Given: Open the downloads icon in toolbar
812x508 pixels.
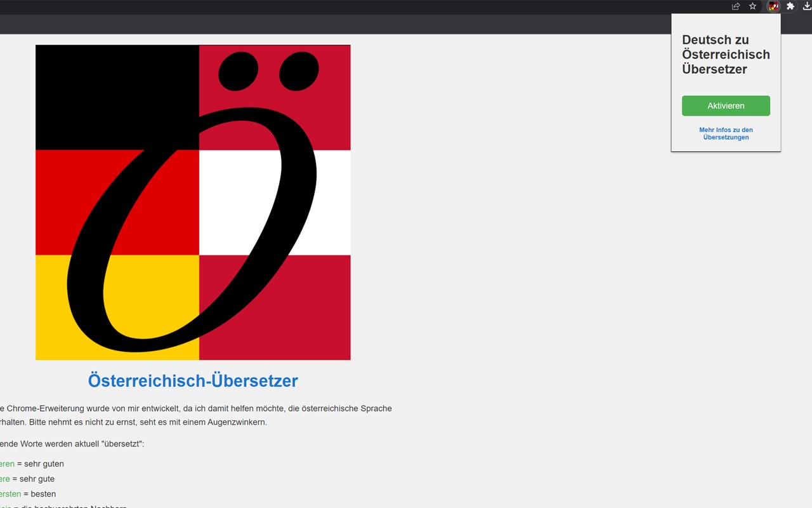Looking at the screenshot, I should (x=807, y=6).
